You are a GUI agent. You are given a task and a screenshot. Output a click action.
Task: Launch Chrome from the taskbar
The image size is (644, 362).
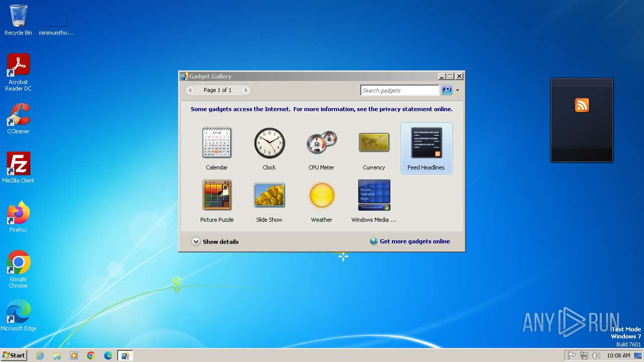pos(91,355)
